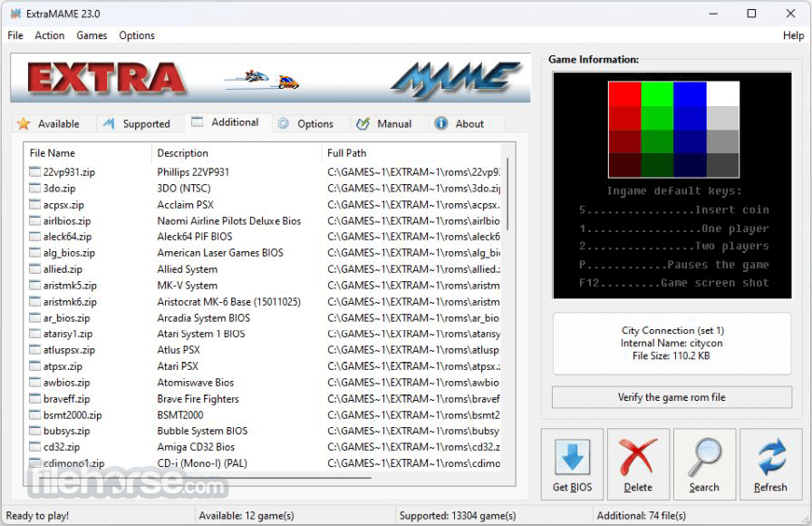Click the file icon beside aristmk6.zip
812x526 pixels.
point(34,301)
